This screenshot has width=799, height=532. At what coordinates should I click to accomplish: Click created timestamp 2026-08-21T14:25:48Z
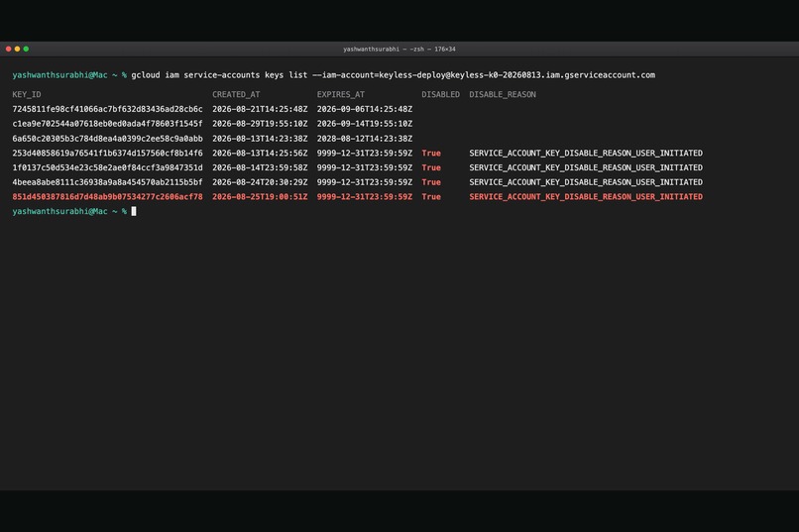(x=260, y=109)
